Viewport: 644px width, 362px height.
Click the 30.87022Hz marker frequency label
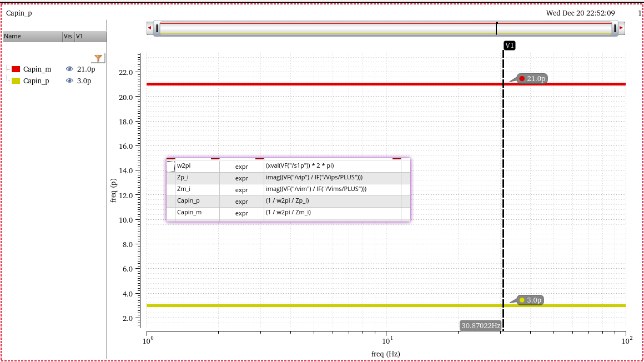481,325
